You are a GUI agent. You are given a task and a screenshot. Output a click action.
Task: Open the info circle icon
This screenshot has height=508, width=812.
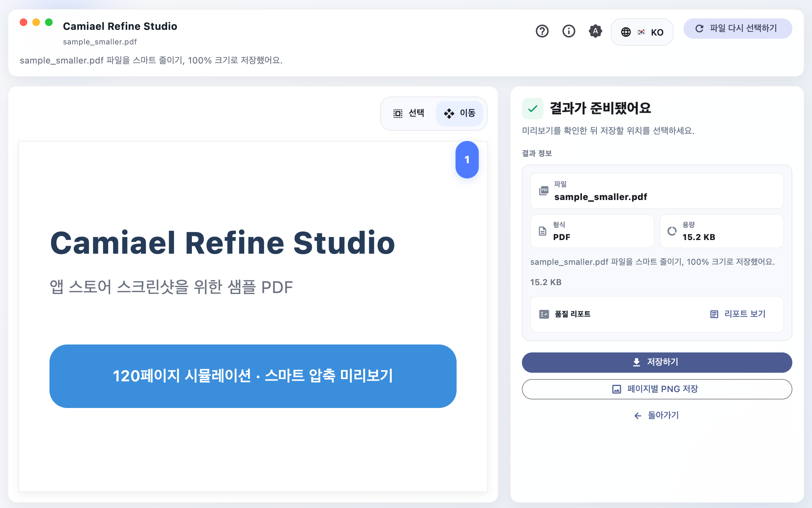coord(569,31)
